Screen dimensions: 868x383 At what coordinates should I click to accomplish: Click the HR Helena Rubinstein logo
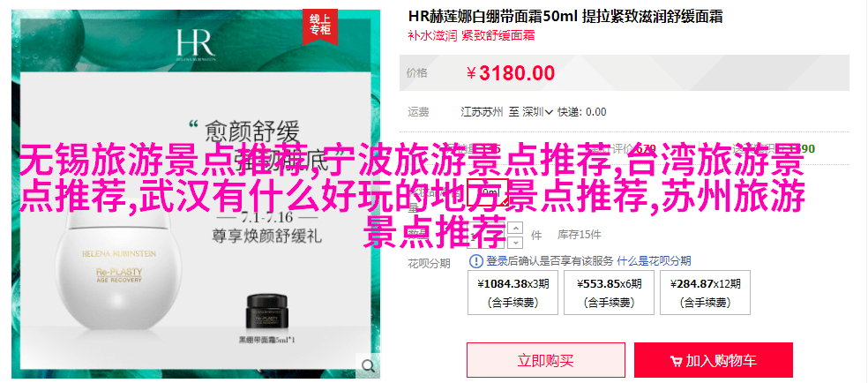click(x=196, y=46)
